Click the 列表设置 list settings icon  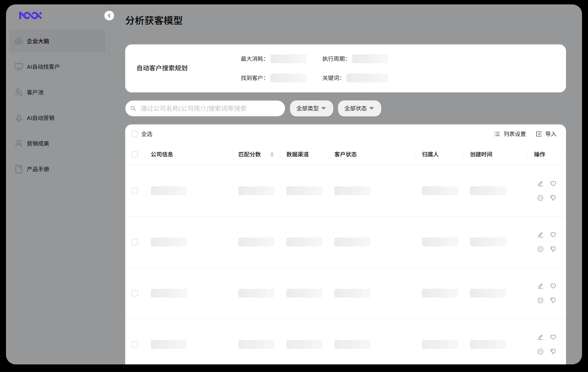click(497, 134)
